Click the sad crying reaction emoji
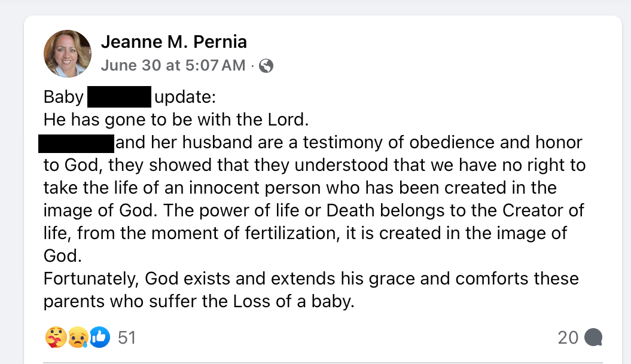 (x=77, y=338)
